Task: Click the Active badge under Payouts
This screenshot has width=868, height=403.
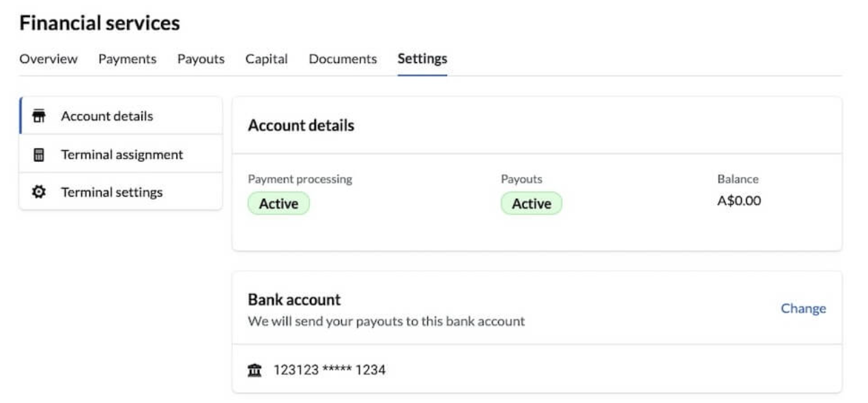Action: (x=532, y=202)
